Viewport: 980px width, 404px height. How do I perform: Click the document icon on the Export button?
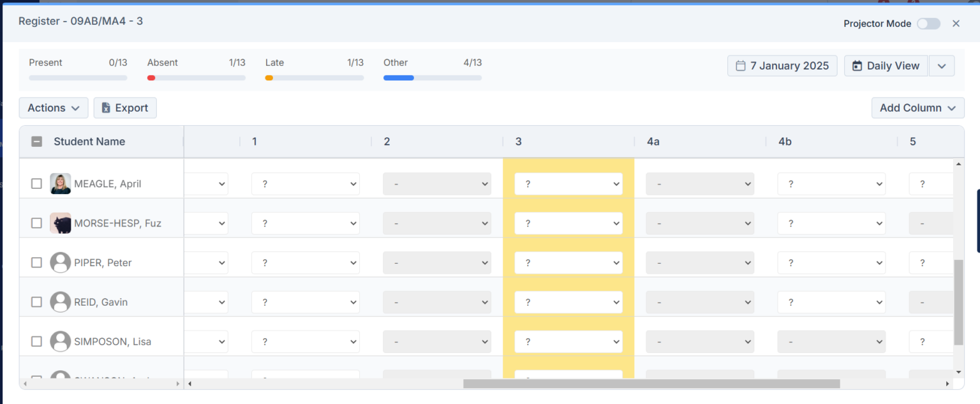point(106,107)
